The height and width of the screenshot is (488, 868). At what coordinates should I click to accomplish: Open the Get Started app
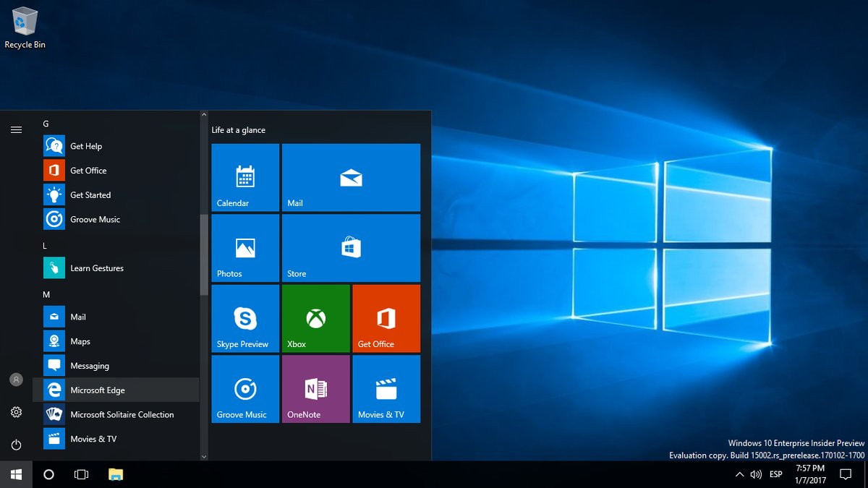[116, 195]
